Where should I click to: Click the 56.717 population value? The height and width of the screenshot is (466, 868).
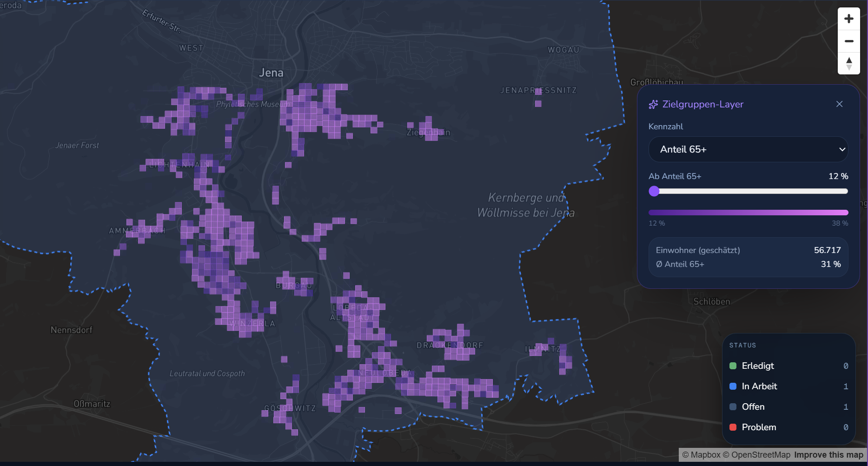827,250
